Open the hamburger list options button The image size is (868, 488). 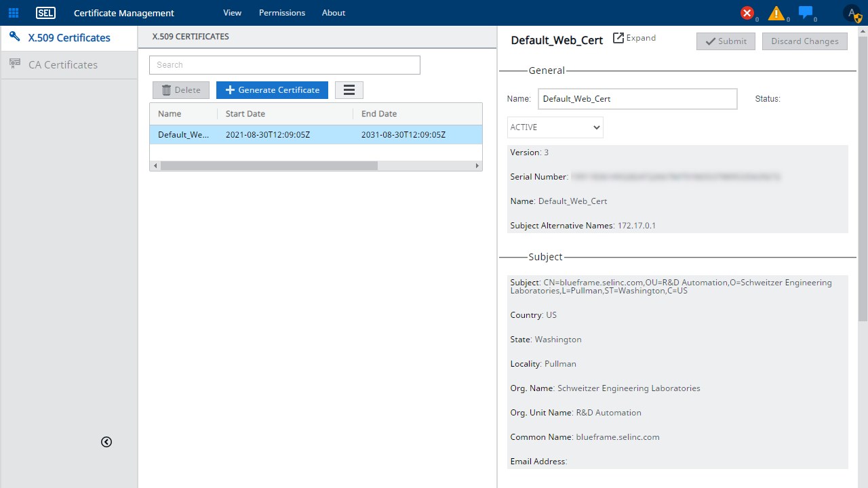tap(349, 90)
